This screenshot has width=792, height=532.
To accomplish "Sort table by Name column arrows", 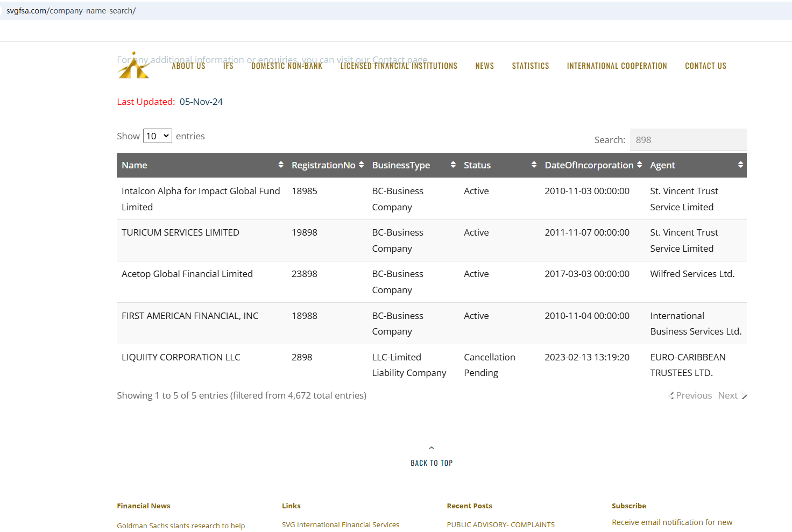I will click(x=280, y=165).
